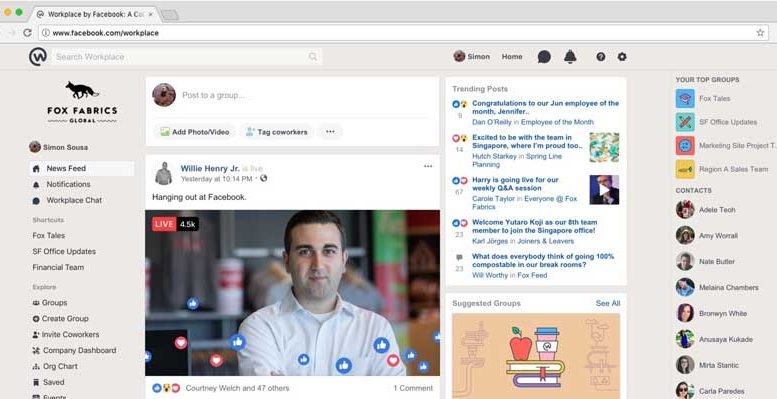Open Org Chart from the Explore menu
This screenshot has width=777, height=399.
56,366
